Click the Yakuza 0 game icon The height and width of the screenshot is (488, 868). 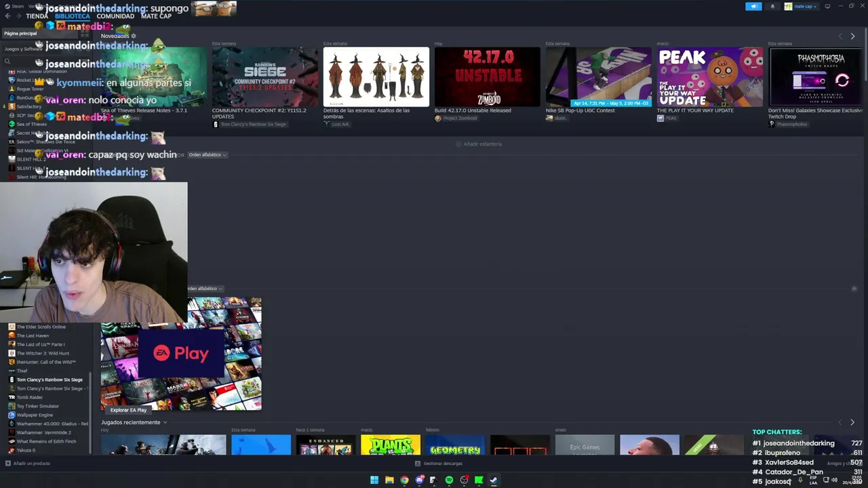tap(12, 450)
